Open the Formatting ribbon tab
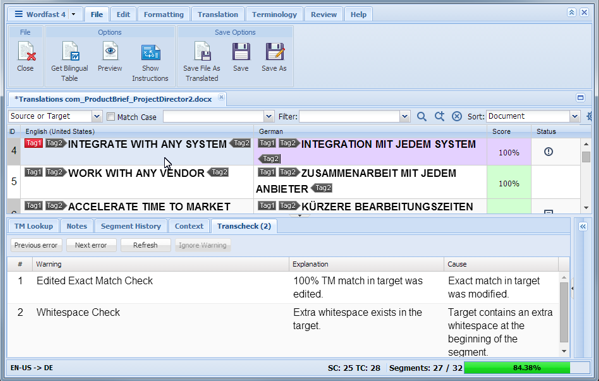The height and width of the screenshot is (381, 599). coord(164,15)
